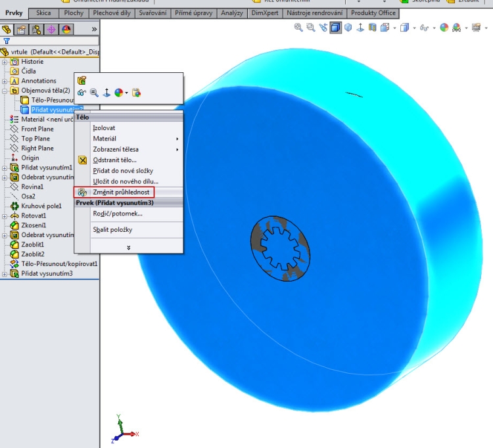Click the Previous View icon

coord(323,28)
